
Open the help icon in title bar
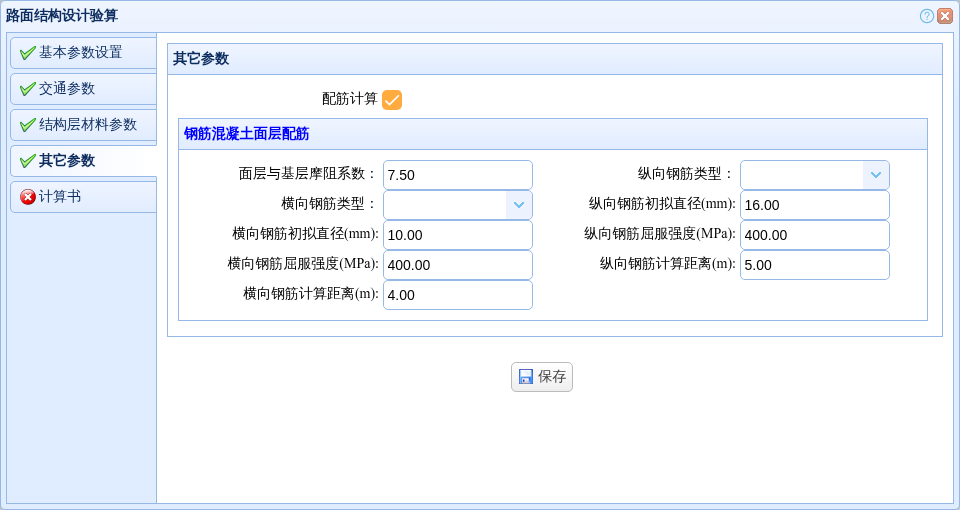[926, 16]
